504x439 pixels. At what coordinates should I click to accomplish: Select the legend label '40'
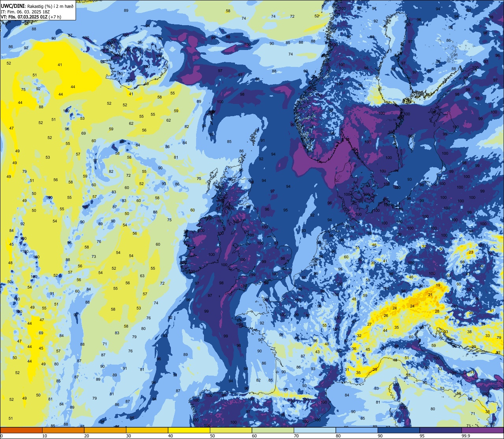click(170, 436)
